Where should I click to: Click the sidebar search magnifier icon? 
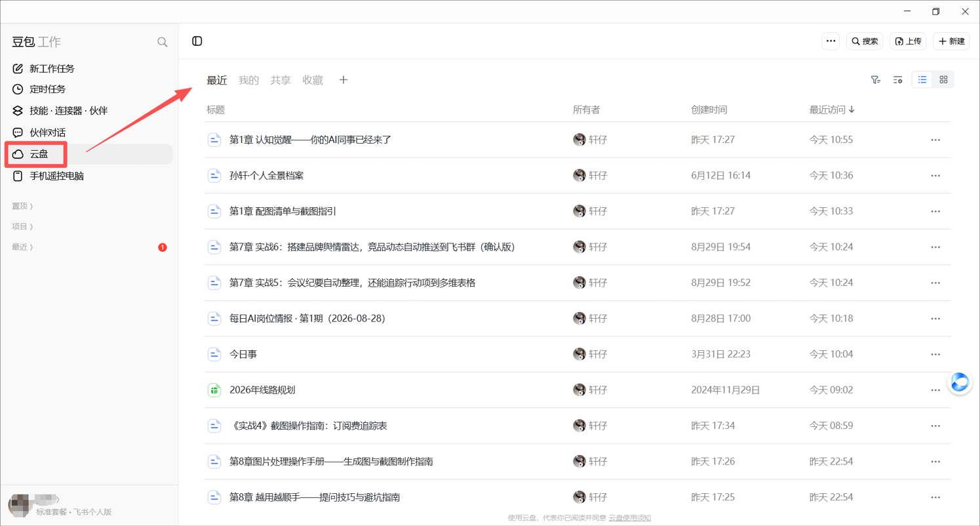coord(162,42)
